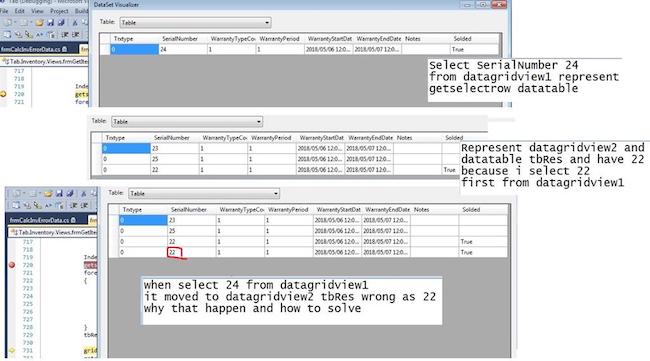Image resolution: width=650 pixels, height=361 pixels.
Task: Click Cut scissors icon in bottom Visual Studio toolbar
Action: (83, 194)
